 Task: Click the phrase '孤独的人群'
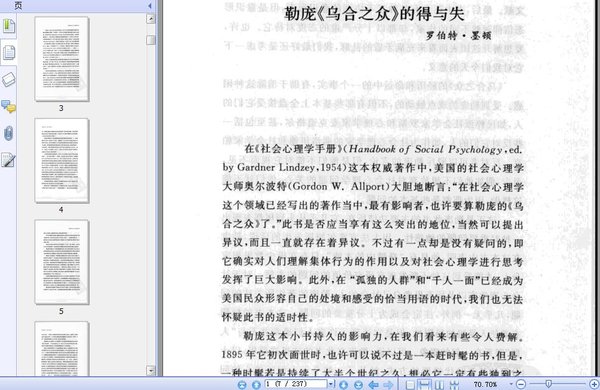point(383,280)
